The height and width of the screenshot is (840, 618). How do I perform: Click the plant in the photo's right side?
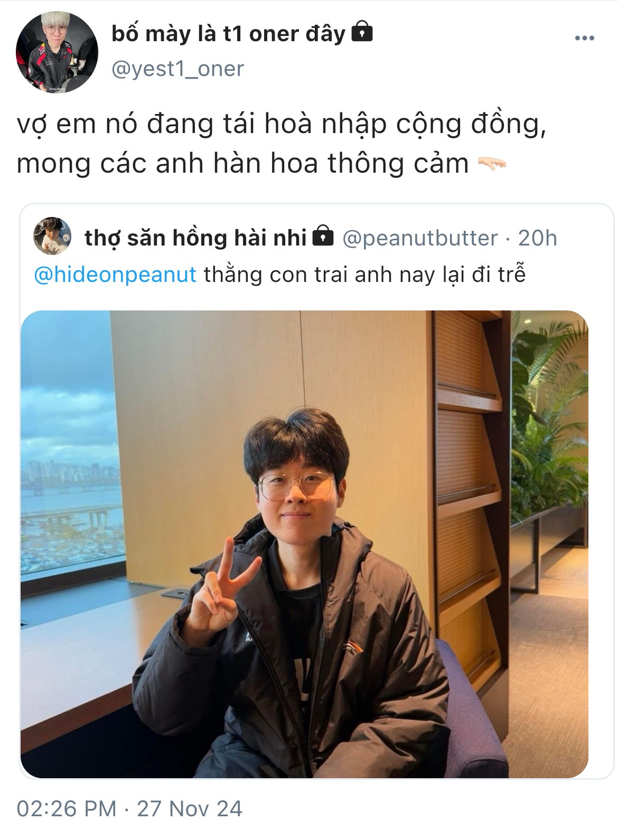[x=549, y=412]
